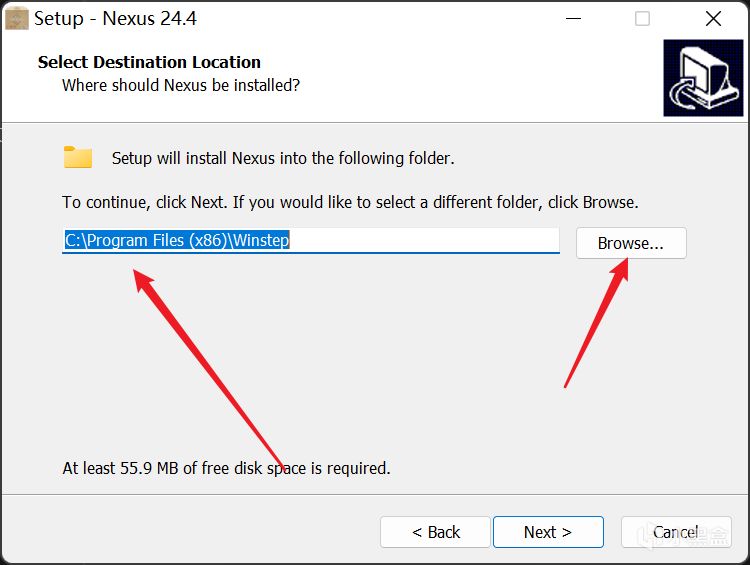Open the Browse folder dialog
Screen dimensions: 750x565
[630, 243]
